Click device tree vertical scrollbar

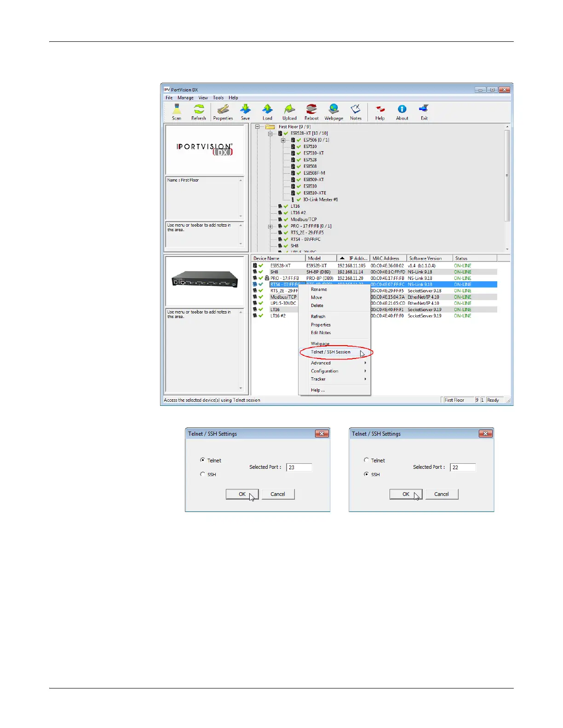tap(507, 188)
